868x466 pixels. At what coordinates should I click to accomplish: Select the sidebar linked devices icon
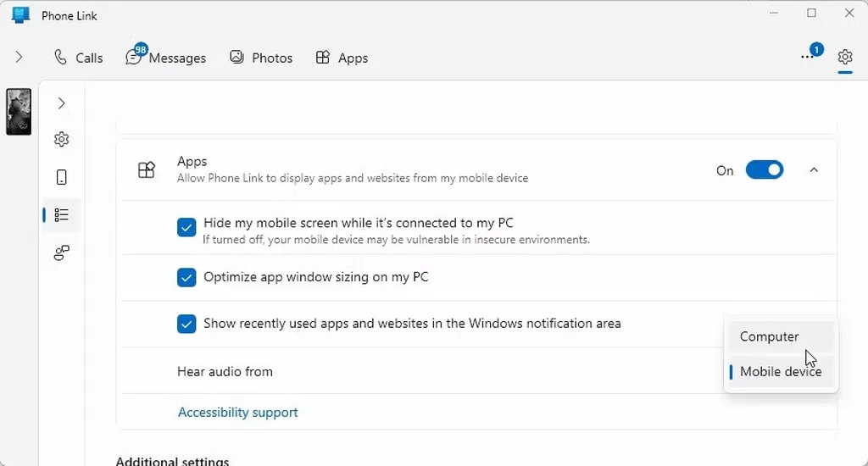(61, 252)
